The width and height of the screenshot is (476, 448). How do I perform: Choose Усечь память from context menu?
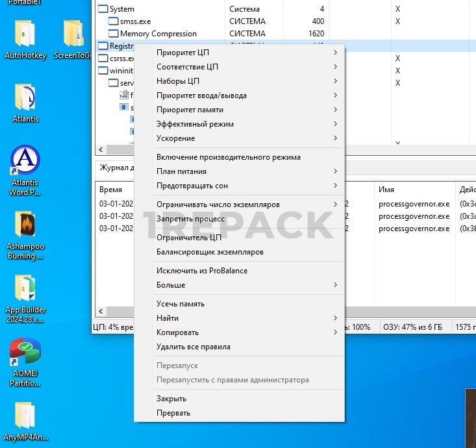coord(180,304)
